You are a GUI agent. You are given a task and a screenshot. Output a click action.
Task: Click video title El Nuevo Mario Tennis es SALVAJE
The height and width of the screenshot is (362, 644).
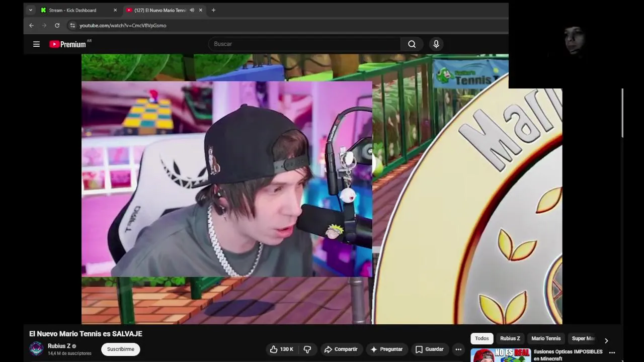click(x=86, y=334)
